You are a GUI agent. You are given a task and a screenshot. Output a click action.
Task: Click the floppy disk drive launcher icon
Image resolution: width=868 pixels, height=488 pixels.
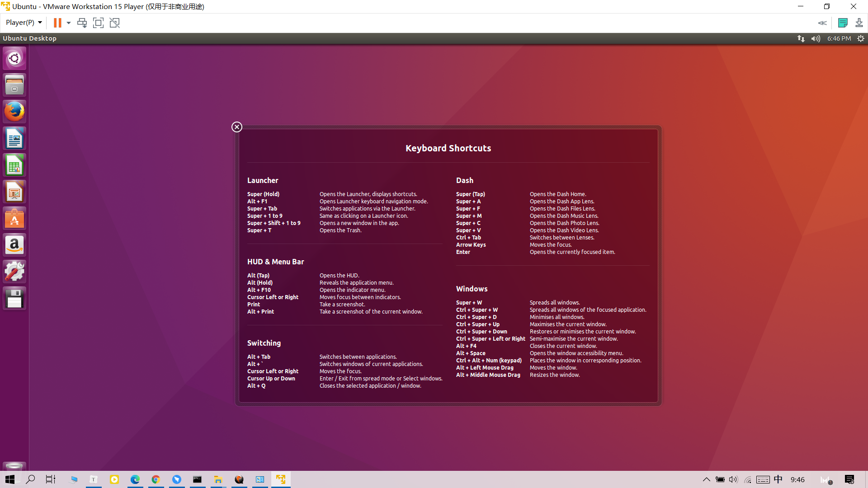tap(14, 299)
